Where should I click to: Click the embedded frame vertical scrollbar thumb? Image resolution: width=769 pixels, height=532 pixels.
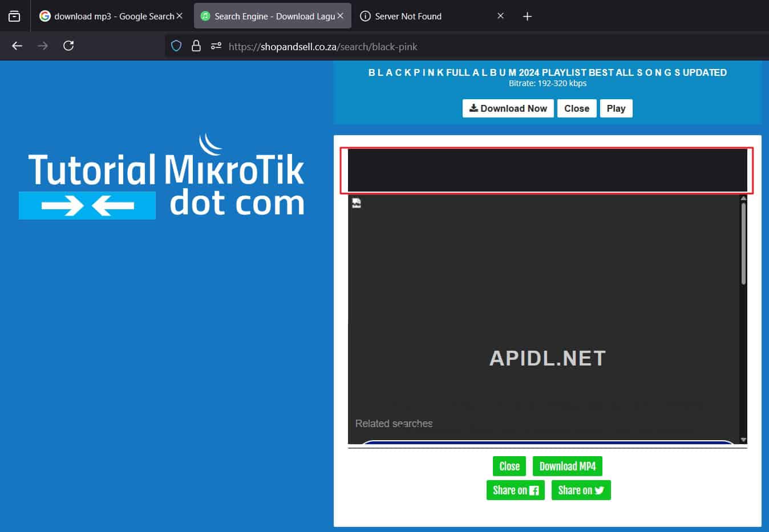point(743,243)
